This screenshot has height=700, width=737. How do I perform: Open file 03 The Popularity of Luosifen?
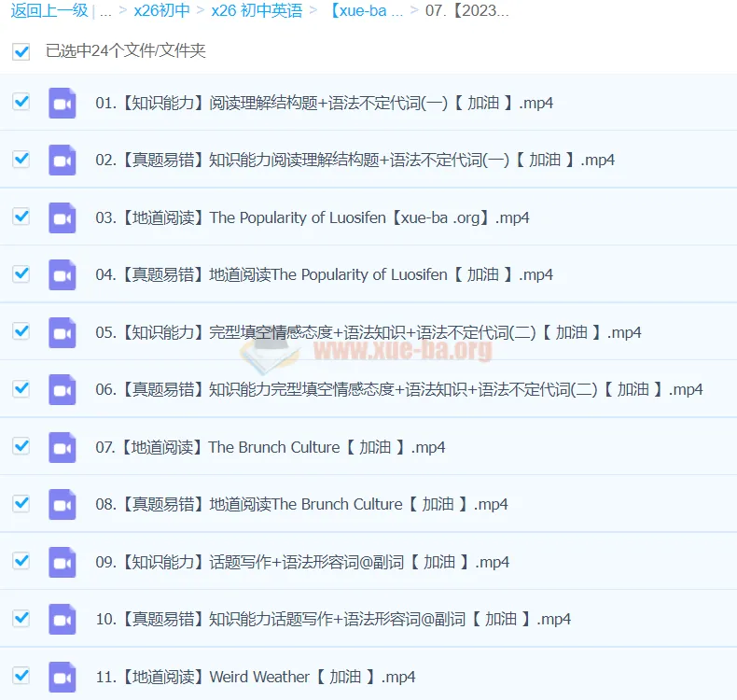click(x=313, y=217)
